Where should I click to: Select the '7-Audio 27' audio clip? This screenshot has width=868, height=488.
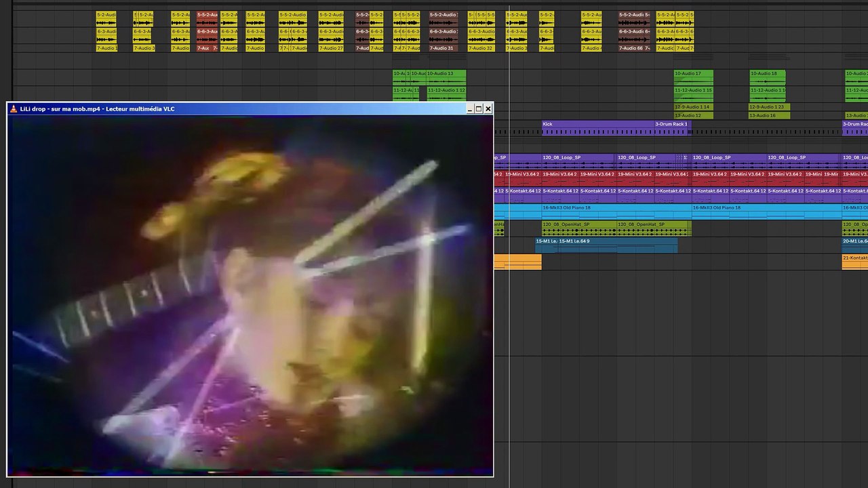tap(331, 48)
